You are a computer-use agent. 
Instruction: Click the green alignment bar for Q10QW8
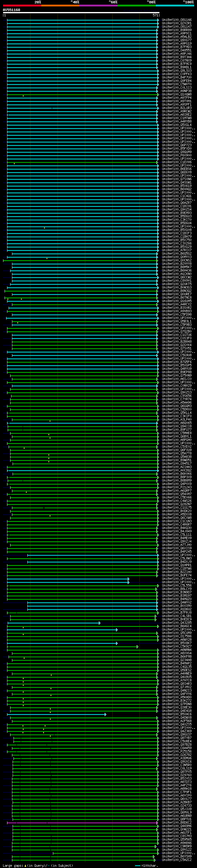coord(82,94)
